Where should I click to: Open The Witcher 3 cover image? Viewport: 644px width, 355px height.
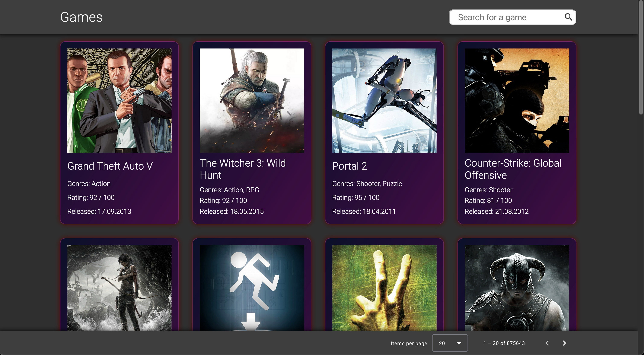click(252, 101)
